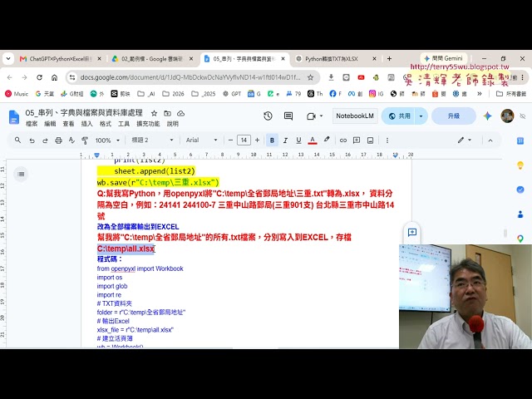This screenshot has height=399, width=532.
Task: Check the cloud save status icon
Action: point(181,113)
